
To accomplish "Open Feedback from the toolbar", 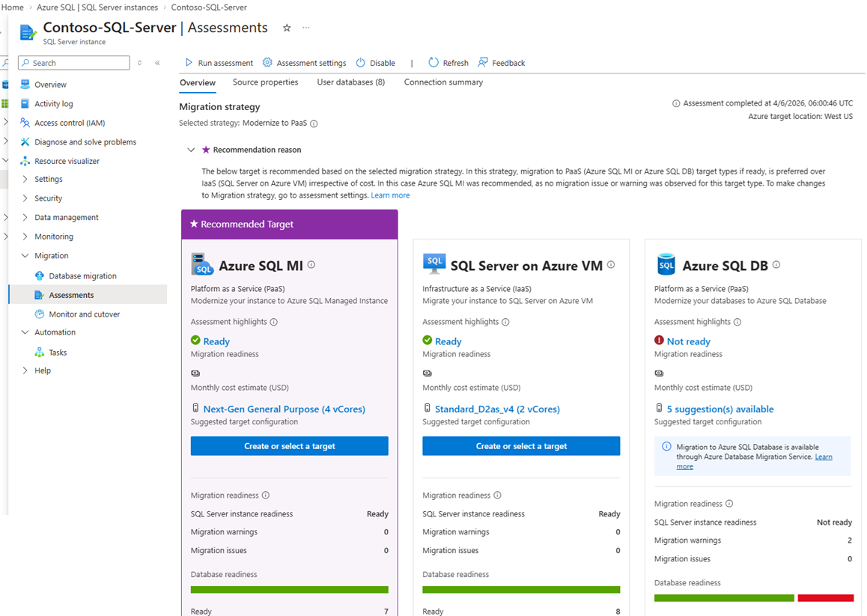I will coord(484,63).
